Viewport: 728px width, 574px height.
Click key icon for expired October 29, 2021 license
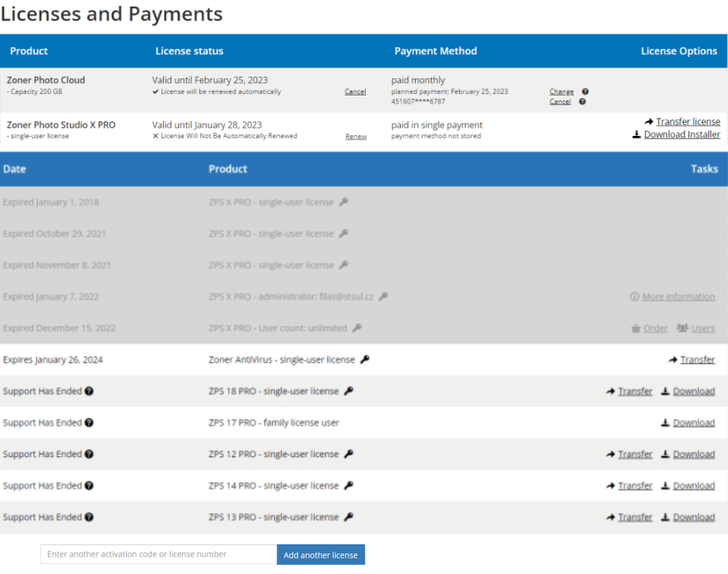click(343, 234)
